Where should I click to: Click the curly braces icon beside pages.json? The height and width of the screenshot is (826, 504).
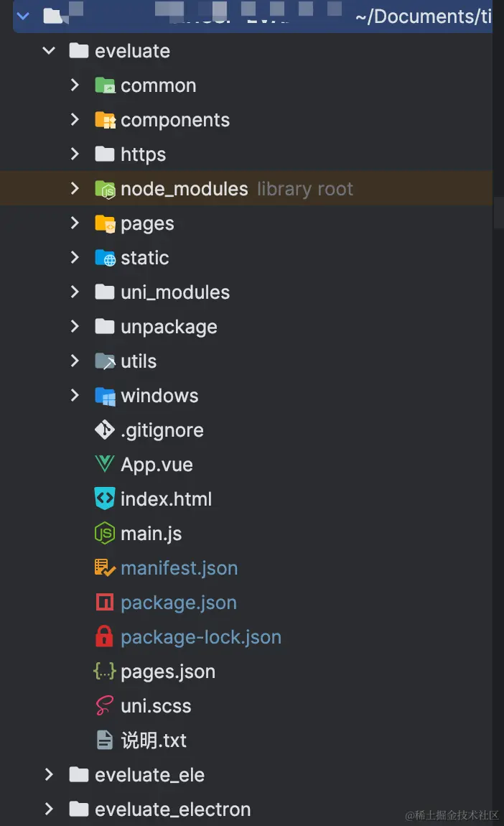pyautogui.click(x=105, y=671)
